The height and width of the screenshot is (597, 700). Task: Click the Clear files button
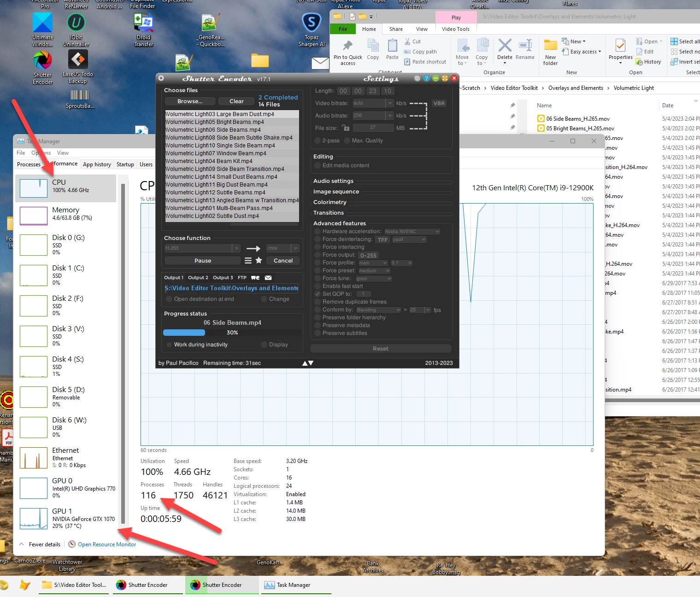pos(236,101)
